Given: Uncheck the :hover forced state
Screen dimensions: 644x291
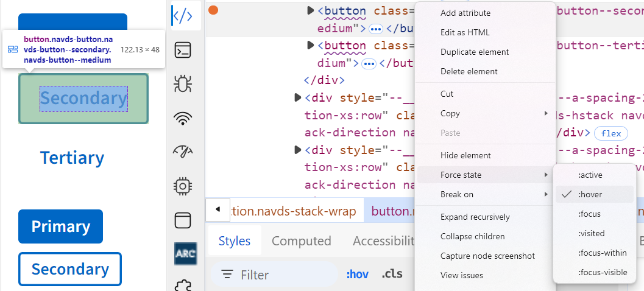Looking at the screenshot, I should point(595,194).
